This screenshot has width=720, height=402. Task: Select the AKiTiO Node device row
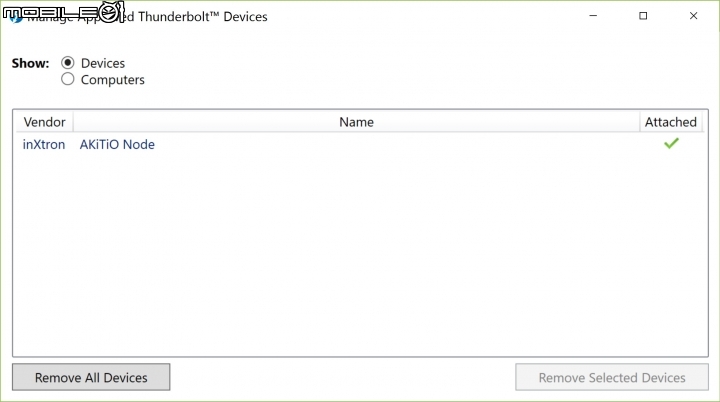pos(360,144)
